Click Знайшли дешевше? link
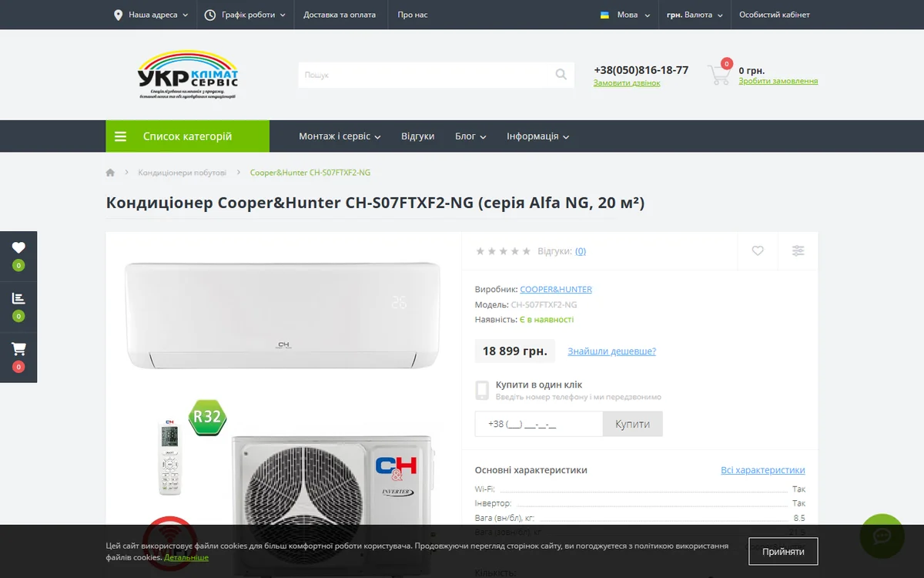Image resolution: width=924 pixels, height=578 pixels. (612, 351)
